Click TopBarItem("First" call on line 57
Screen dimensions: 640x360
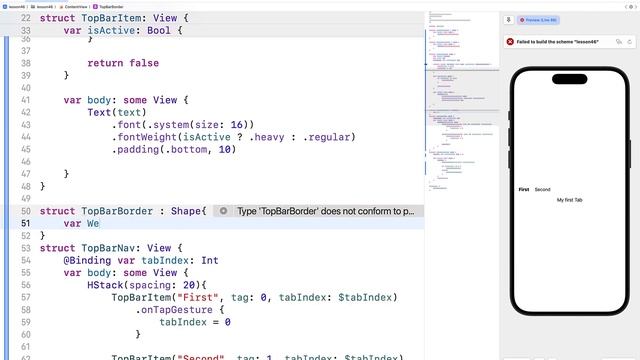click(x=254, y=298)
